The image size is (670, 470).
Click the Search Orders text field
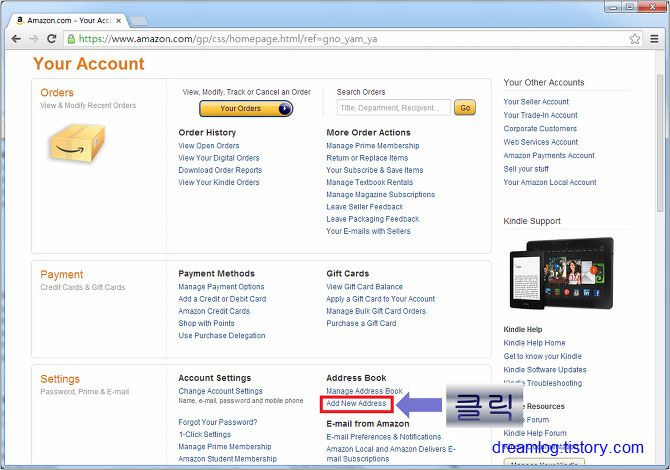394,108
